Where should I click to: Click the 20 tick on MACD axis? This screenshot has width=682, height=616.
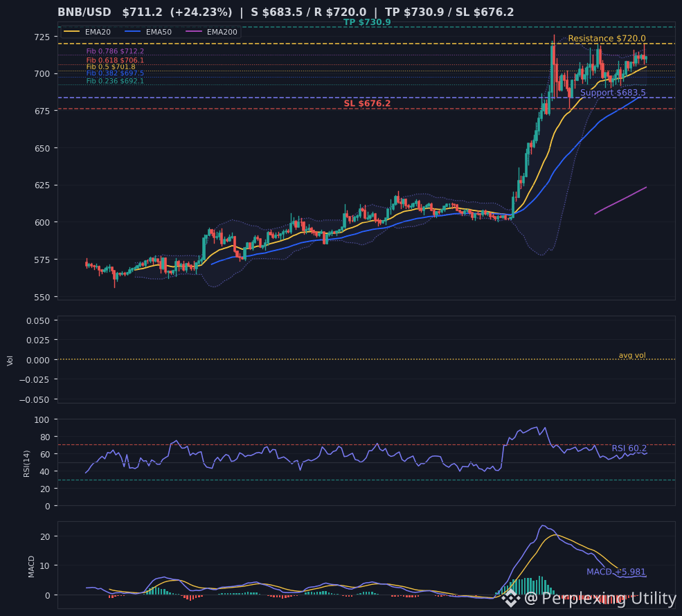[45, 536]
